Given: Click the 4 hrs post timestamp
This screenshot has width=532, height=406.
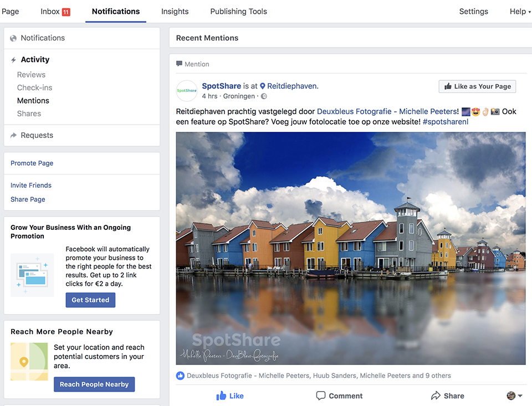Looking at the screenshot, I should (x=209, y=96).
